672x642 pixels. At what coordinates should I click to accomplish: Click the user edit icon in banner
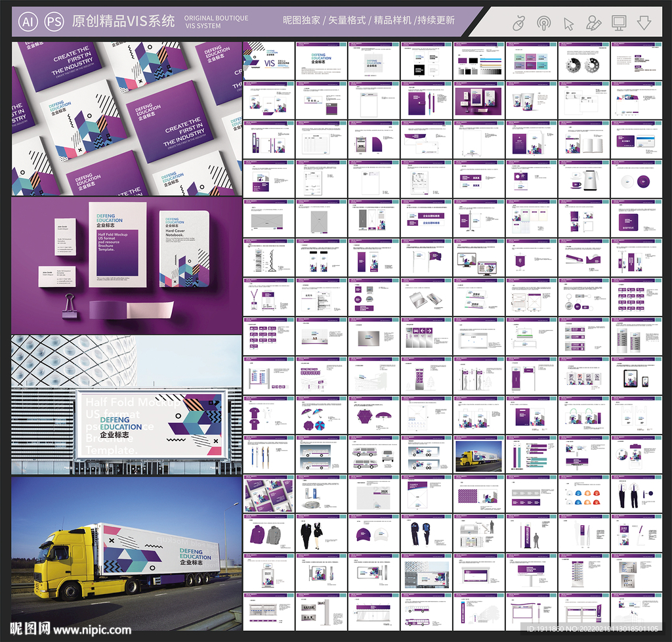593,23
